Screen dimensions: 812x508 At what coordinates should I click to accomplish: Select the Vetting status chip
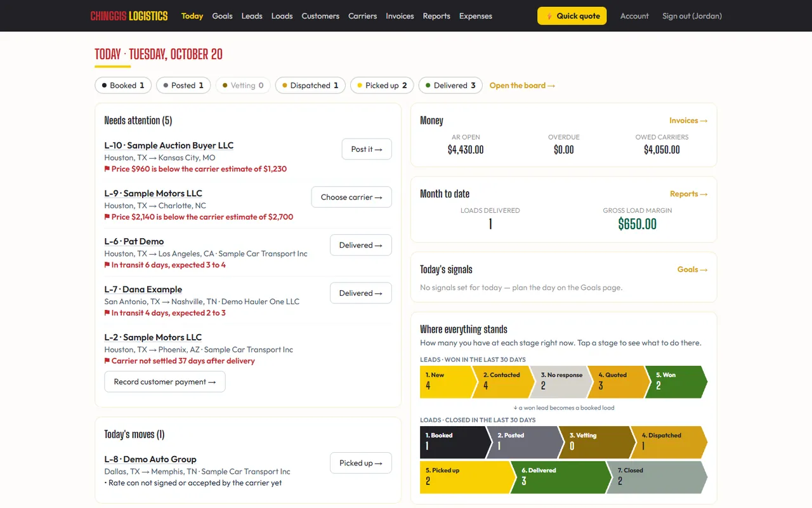[243, 86]
